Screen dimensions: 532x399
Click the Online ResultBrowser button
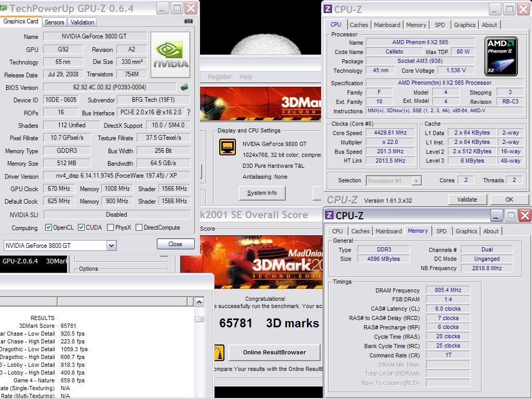[x=274, y=352]
